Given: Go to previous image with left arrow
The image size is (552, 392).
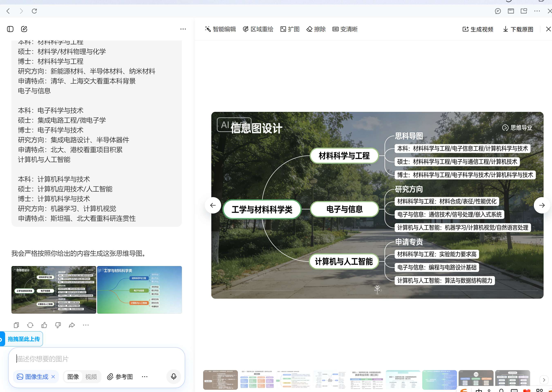Looking at the screenshot, I should [x=213, y=206].
